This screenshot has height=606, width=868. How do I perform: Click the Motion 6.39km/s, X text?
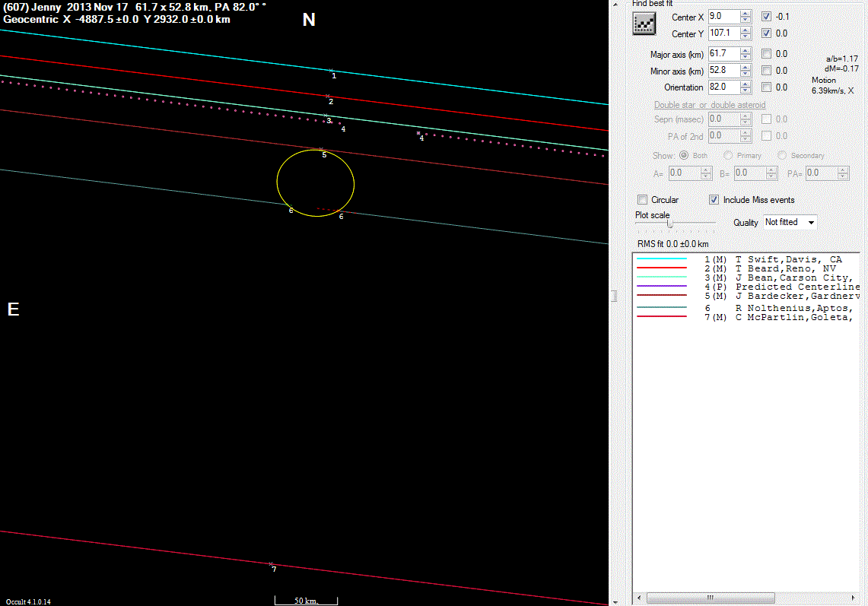click(832, 85)
